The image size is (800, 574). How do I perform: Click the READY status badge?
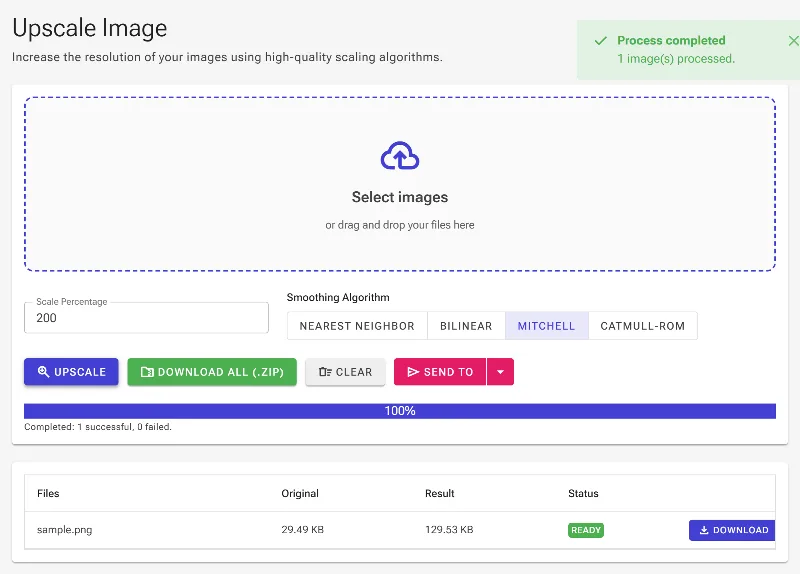coord(586,530)
